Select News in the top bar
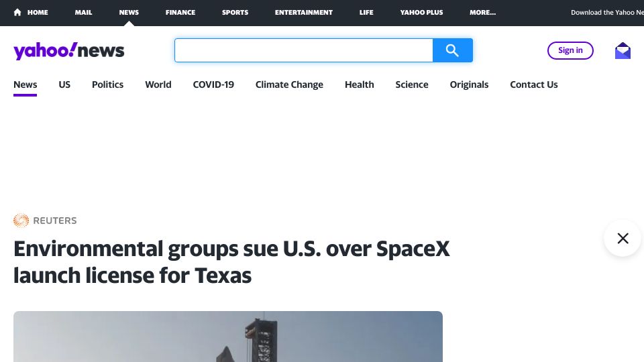Screen dimensions: 644x362 (x=129, y=12)
